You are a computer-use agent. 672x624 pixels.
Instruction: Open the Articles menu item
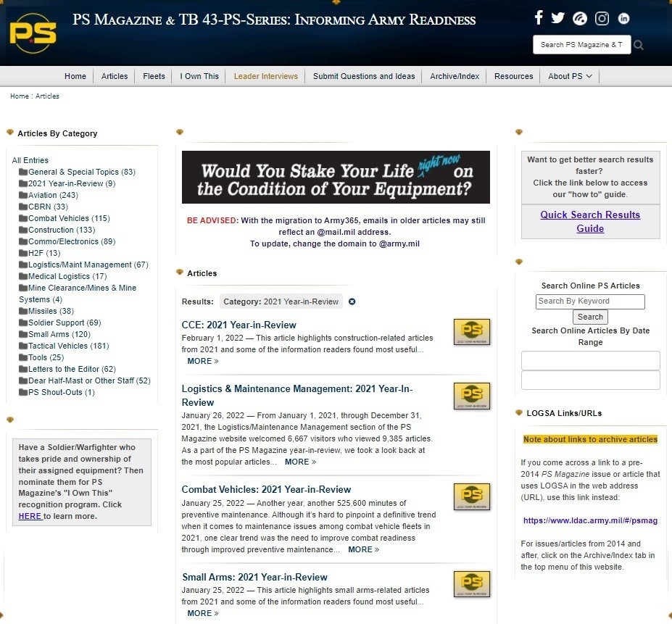point(115,76)
